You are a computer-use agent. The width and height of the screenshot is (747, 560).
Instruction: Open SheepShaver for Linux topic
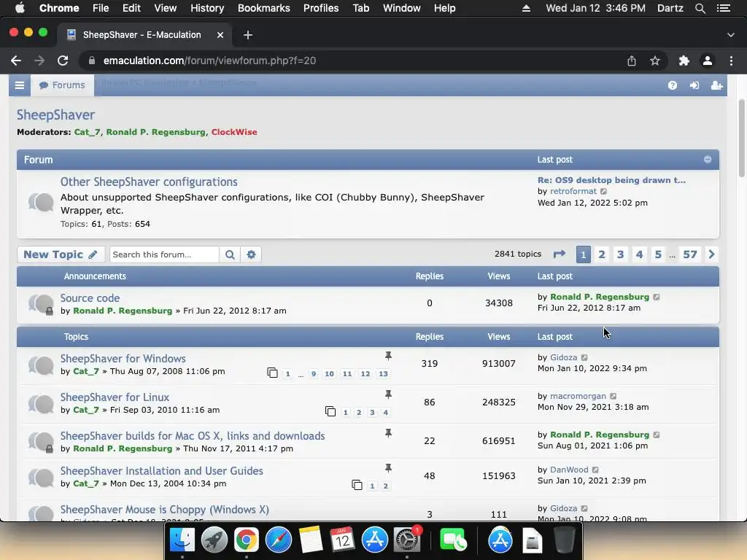[115, 397]
